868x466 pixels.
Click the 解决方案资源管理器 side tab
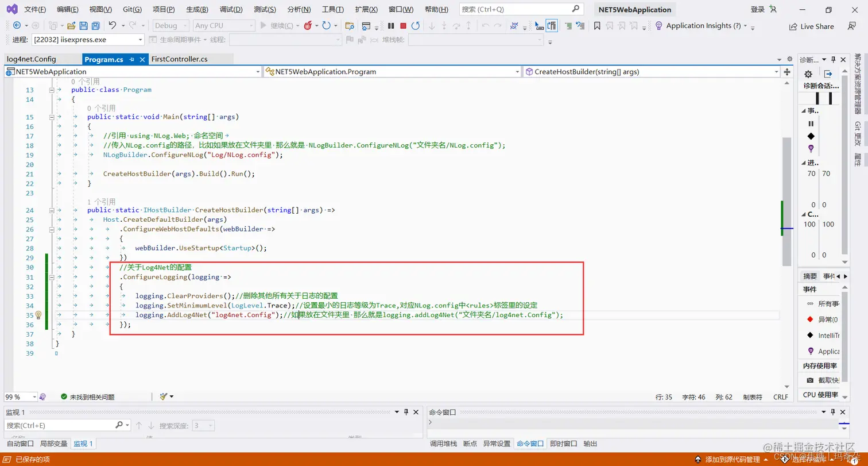point(858,84)
